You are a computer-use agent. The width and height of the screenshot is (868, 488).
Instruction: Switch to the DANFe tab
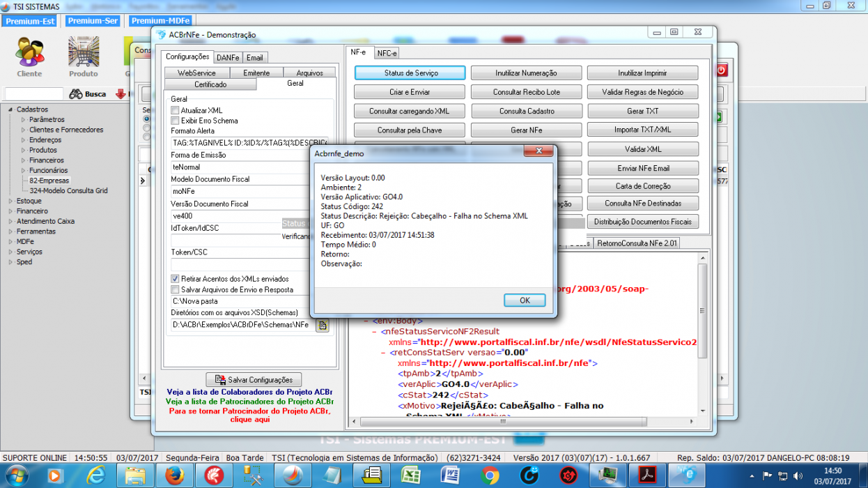click(228, 58)
